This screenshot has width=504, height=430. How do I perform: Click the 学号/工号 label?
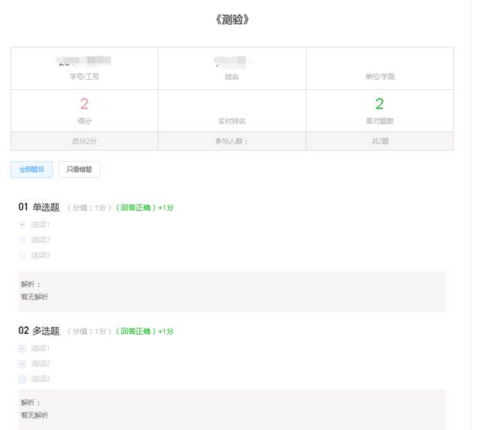[x=84, y=77]
